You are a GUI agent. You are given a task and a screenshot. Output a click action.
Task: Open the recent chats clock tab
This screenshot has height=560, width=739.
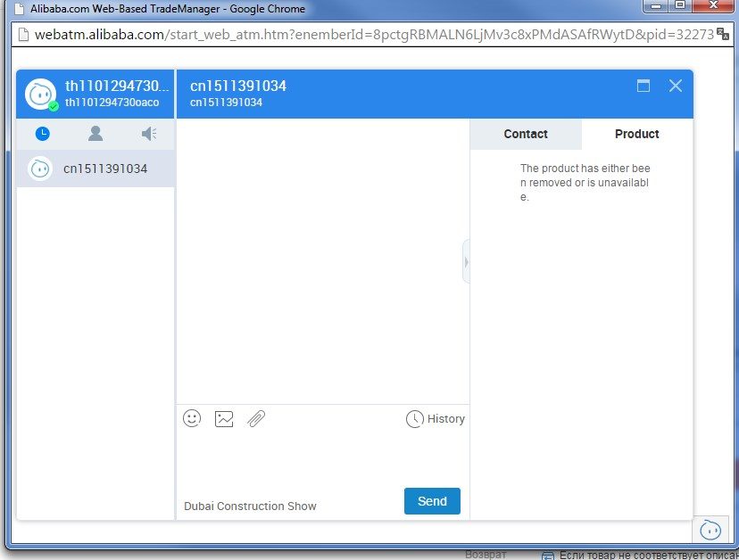pos(43,134)
